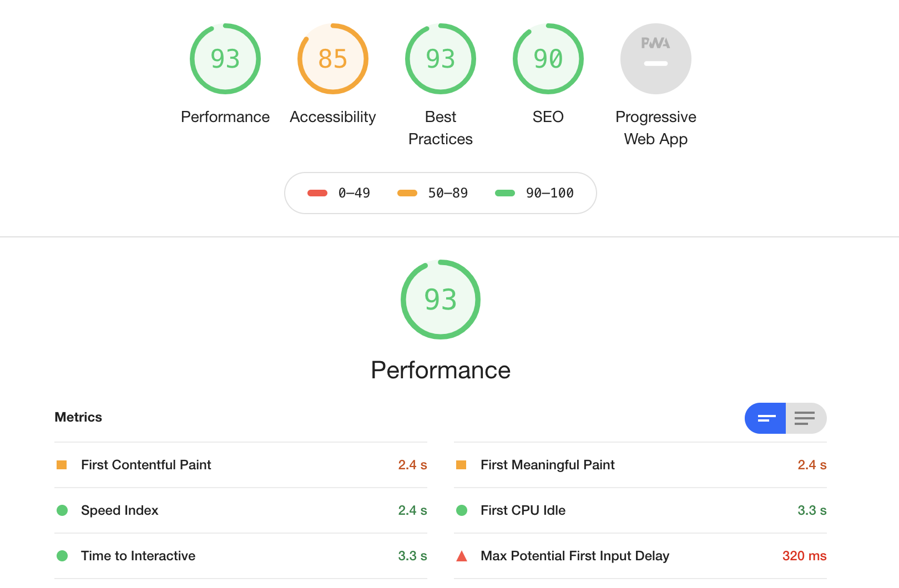This screenshot has width=899, height=588.
Task: Click the Best Practices category label
Action: (441, 128)
